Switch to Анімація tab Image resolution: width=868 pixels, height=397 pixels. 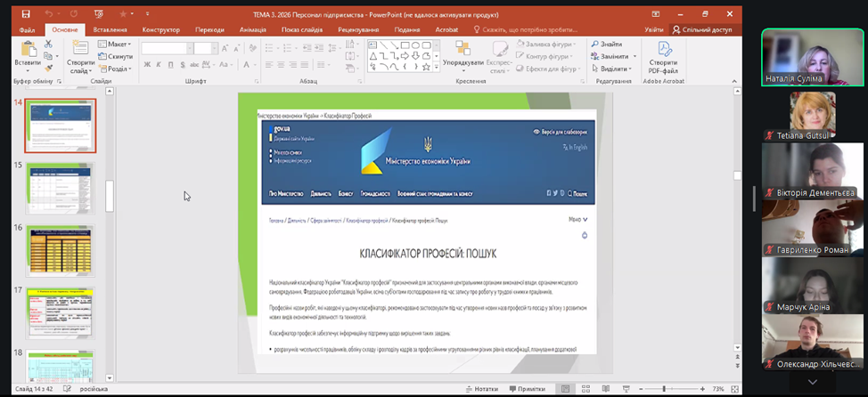coord(253,30)
